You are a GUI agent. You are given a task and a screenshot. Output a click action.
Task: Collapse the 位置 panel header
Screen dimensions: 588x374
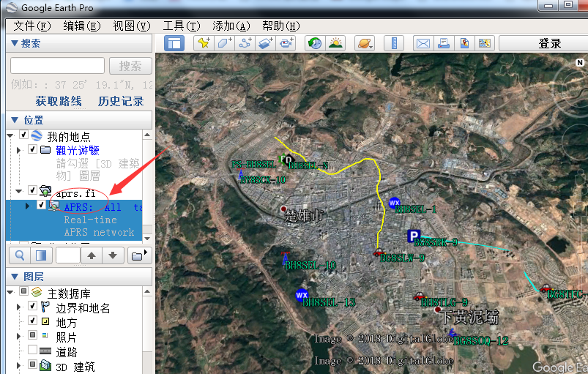(15, 120)
